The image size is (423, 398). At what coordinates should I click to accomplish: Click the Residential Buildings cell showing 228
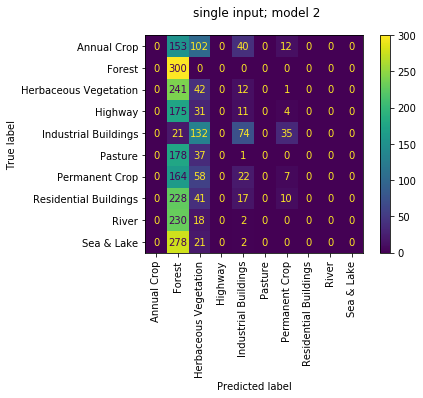178,199
